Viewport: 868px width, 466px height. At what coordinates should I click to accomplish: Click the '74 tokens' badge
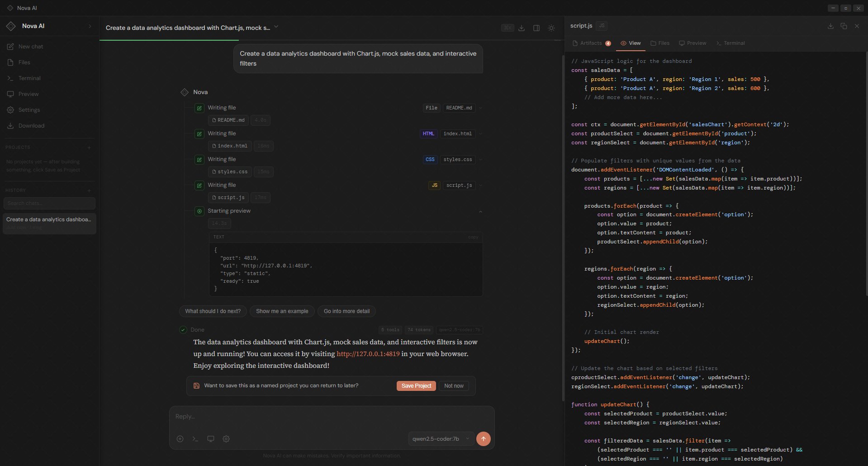[x=419, y=330]
